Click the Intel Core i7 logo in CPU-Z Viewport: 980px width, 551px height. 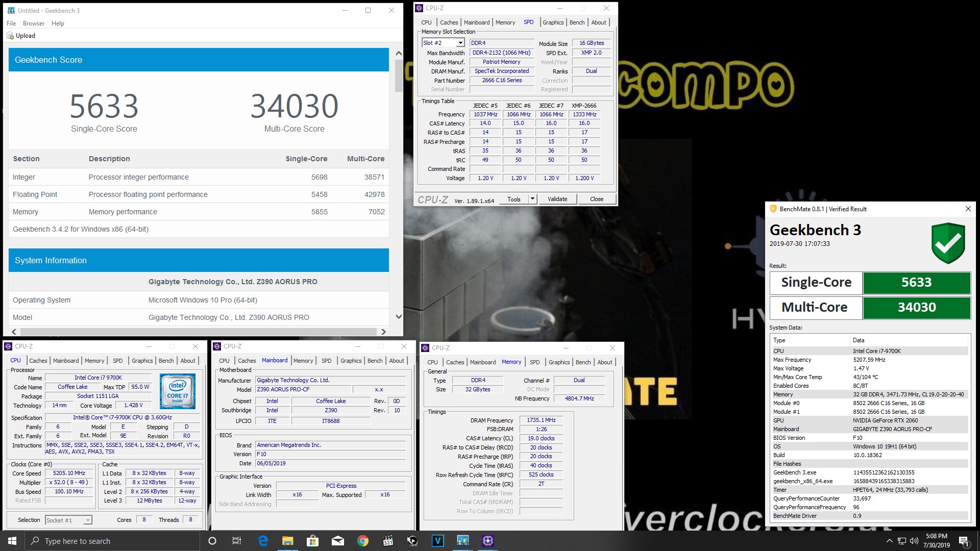[177, 391]
